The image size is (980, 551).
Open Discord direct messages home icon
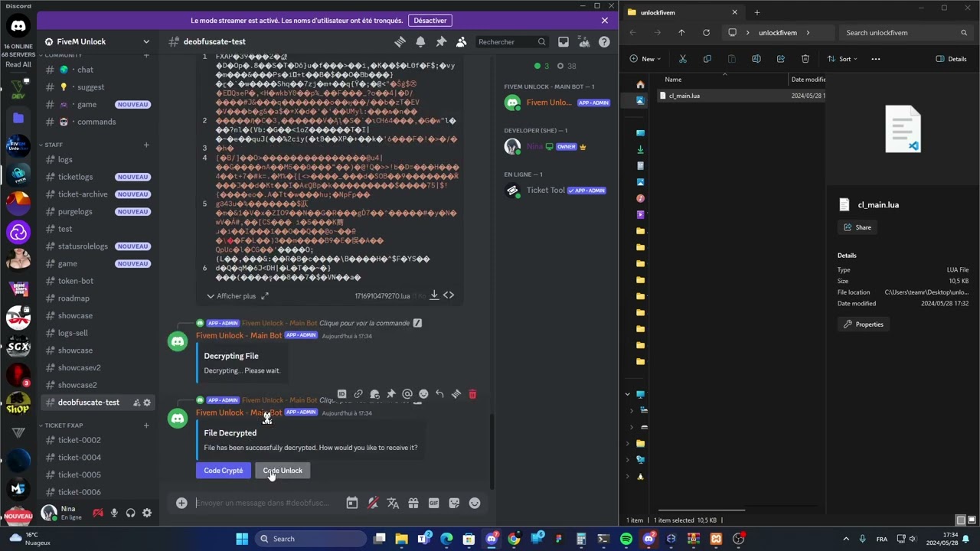18,27
